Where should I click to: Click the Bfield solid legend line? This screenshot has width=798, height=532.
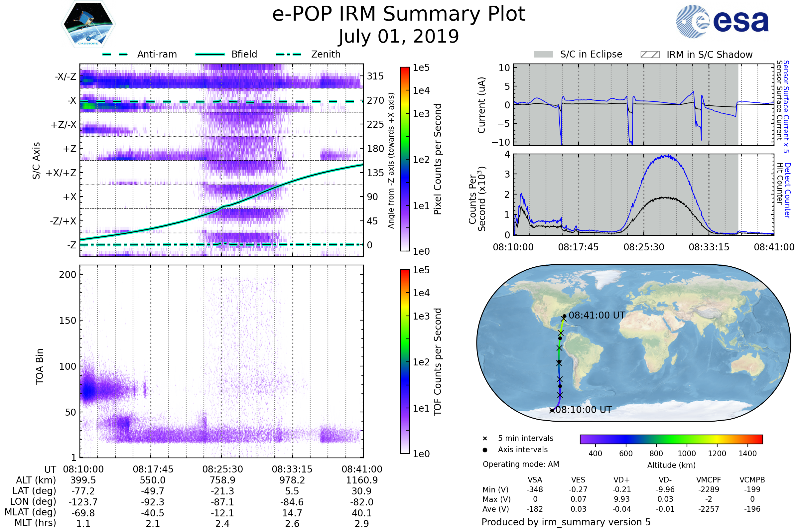tap(210, 54)
